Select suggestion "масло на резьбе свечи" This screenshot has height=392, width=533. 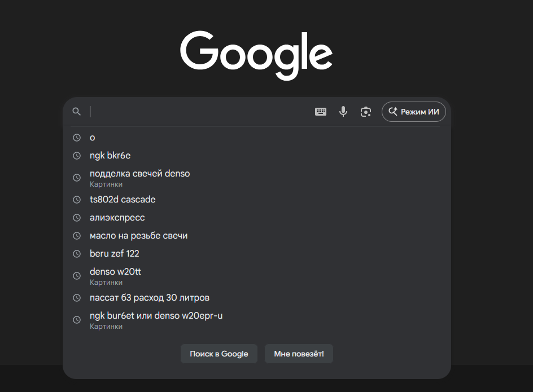pos(138,236)
